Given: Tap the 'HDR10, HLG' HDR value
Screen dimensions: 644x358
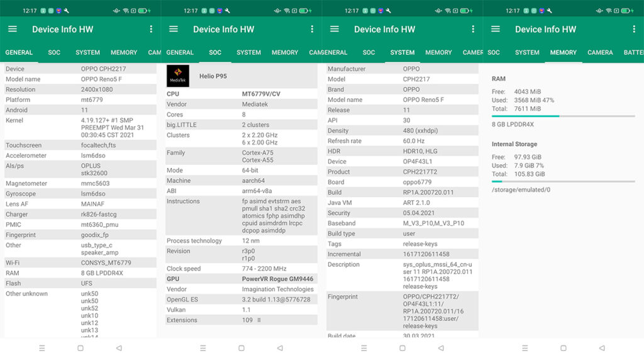Looking at the screenshot, I should point(420,151).
